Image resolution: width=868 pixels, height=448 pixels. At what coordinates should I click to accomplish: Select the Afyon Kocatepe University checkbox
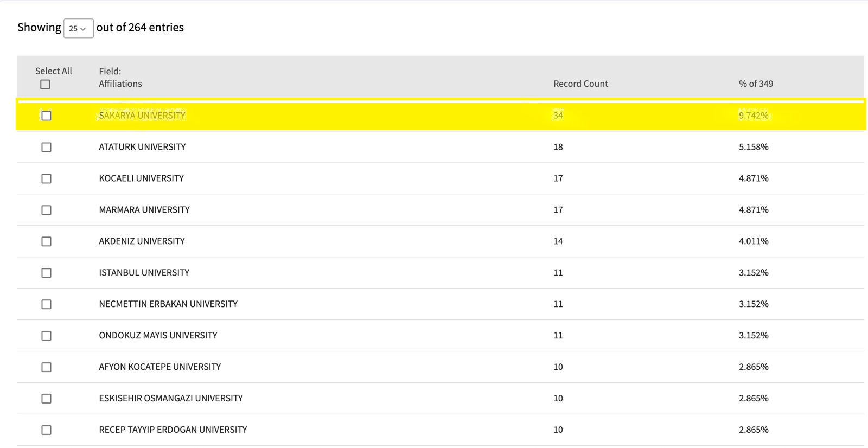pyautogui.click(x=47, y=367)
